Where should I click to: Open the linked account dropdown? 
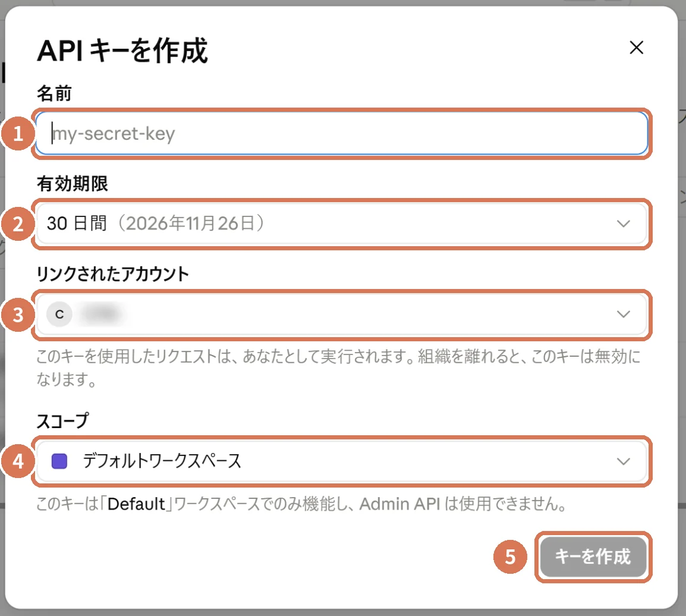(342, 314)
